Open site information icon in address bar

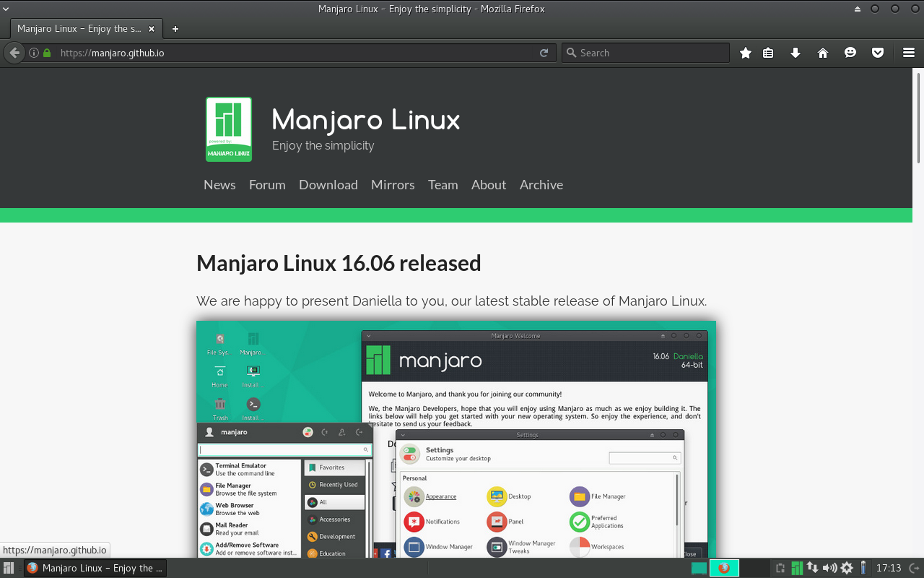(34, 53)
